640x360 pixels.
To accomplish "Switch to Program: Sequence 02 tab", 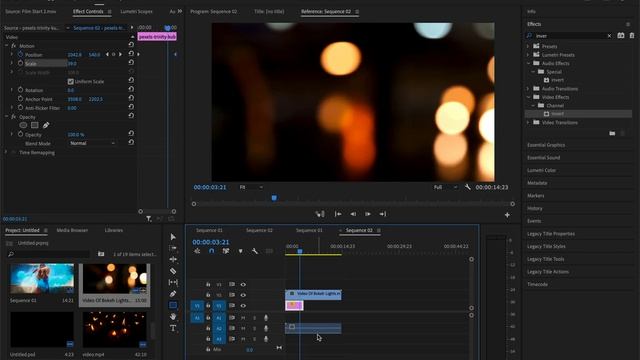I will [214, 11].
